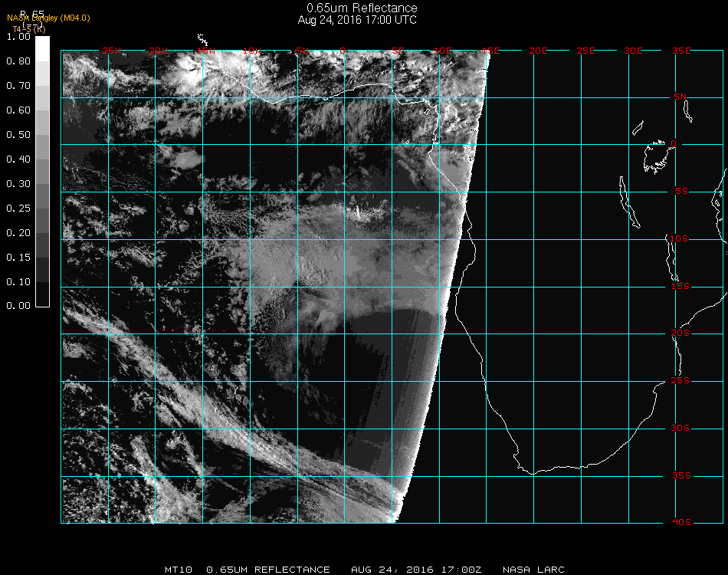This screenshot has width=728, height=575.
Task: Click the Aug 24, 2016 17:00 UTC timestamp
Action: coord(357,20)
